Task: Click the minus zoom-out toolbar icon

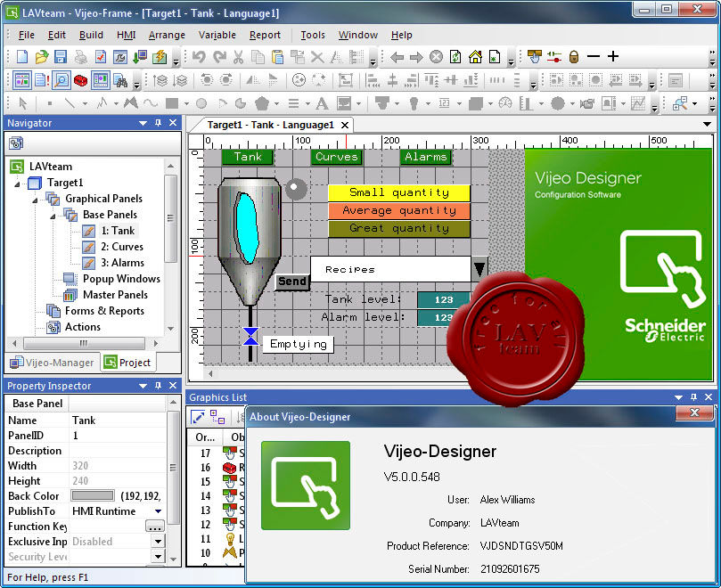Action: pyautogui.click(x=594, y=56)
